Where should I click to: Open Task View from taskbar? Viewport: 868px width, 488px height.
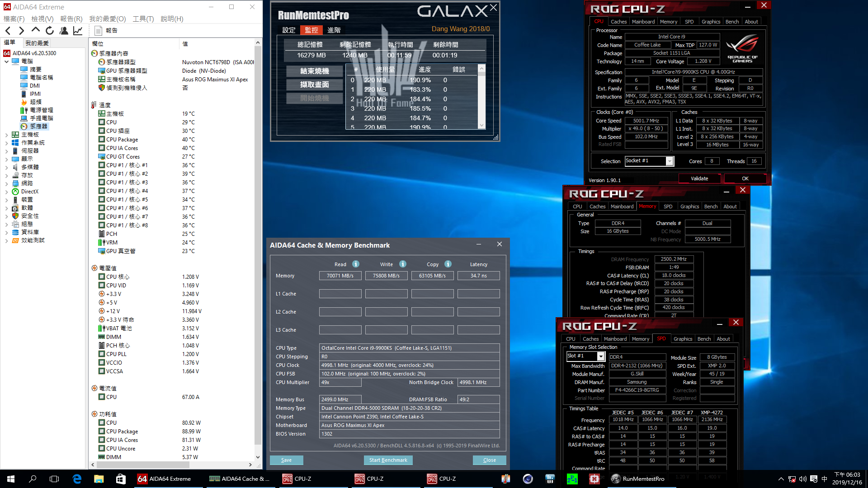coord(54,479)
